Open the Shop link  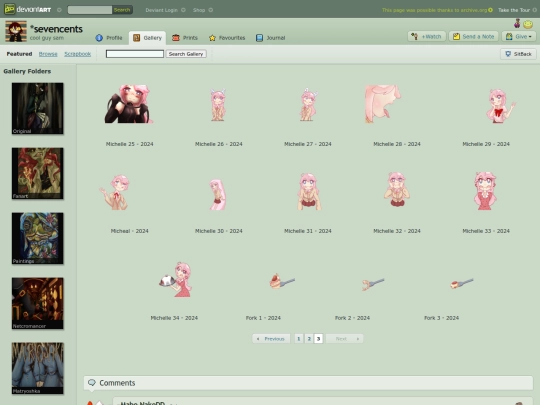pos(199,10)
